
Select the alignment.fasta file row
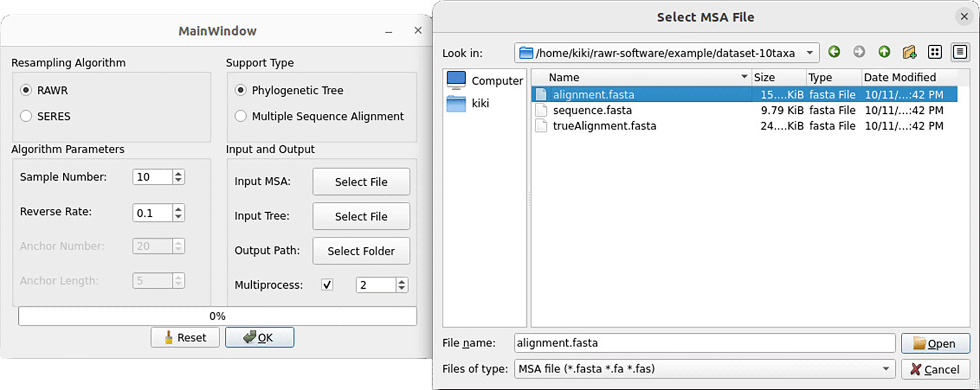click(744, 94)
